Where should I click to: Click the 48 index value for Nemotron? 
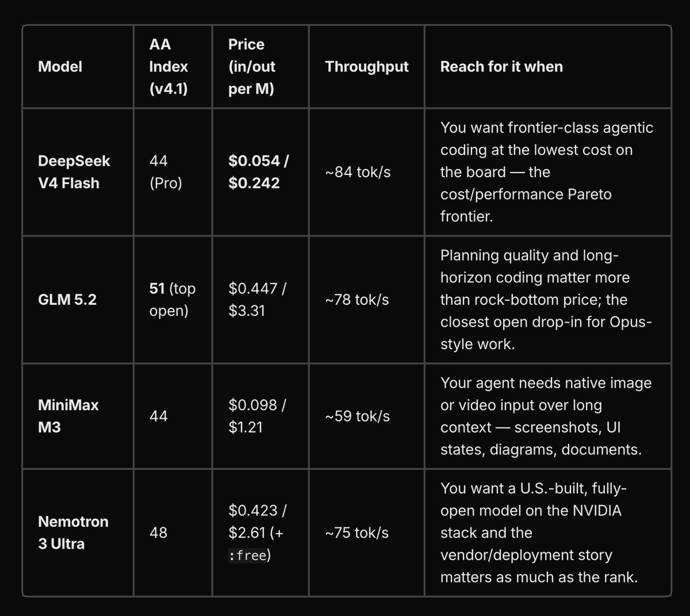(158, 533)
